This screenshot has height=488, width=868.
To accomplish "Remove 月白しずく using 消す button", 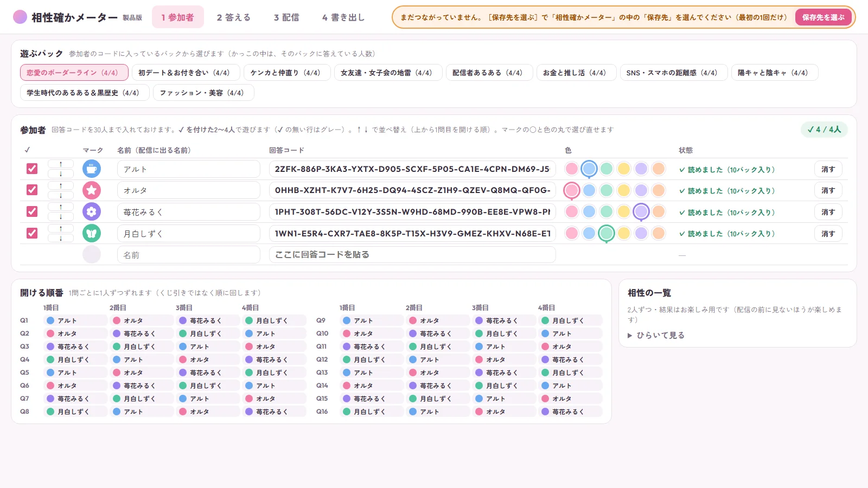I will click(828, 234).
